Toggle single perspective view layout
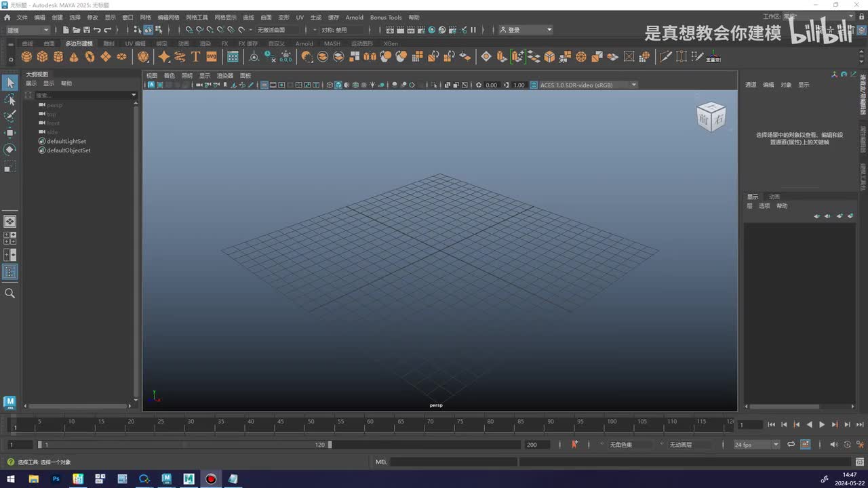Screen dimensions: 868x488 pyautogui.click(x=10, y=222)
